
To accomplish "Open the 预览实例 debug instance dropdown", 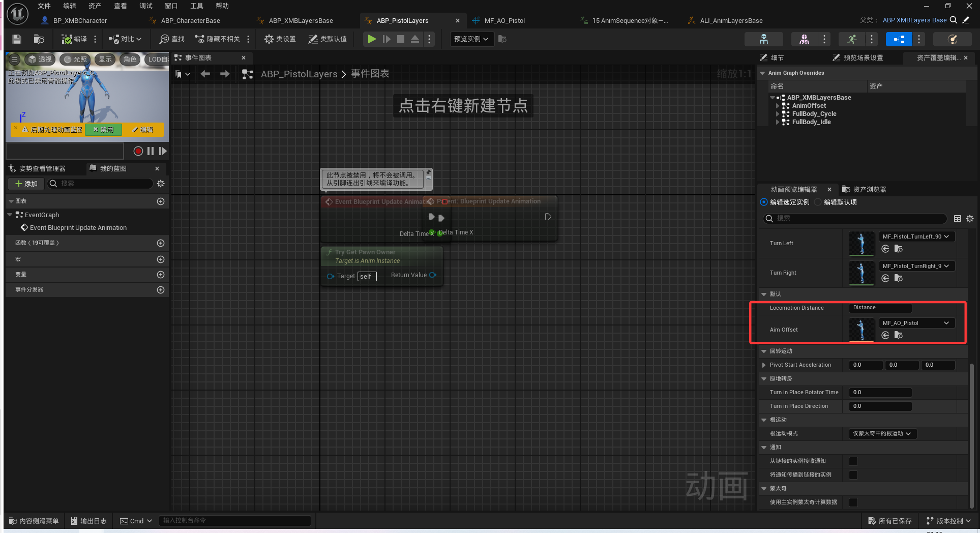I will 471,39.
